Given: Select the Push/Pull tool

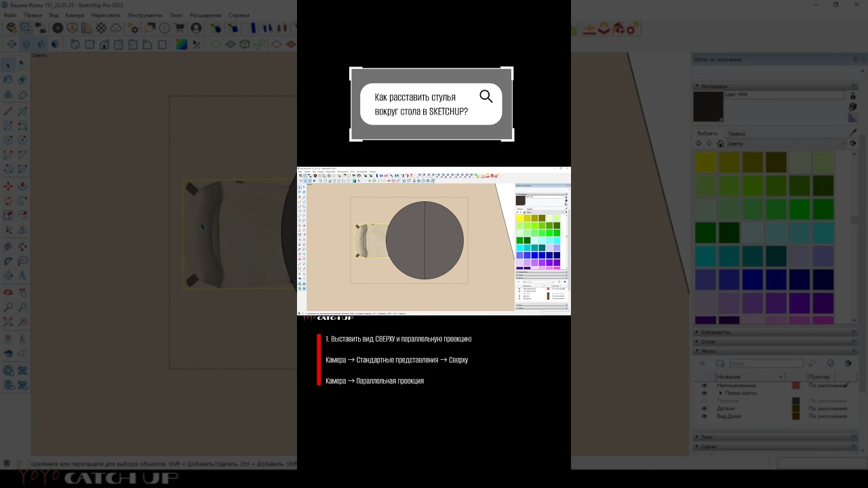Looking at the screenshot, I should pos(22,186).
